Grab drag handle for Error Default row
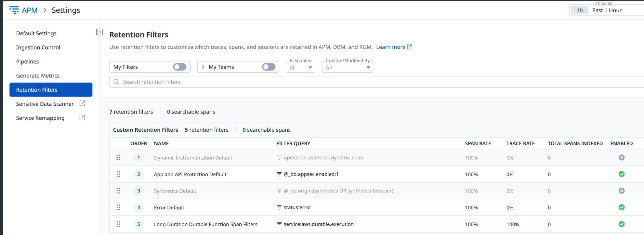644x235 pixels. coord(118,207)
